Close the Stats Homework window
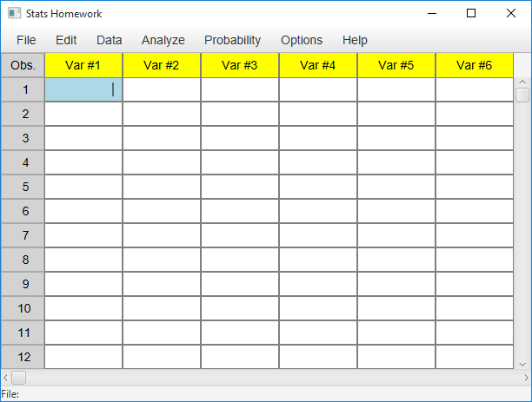Image resolution: width=532 pixels, height=402 pixels. click(x=510, y=14)
